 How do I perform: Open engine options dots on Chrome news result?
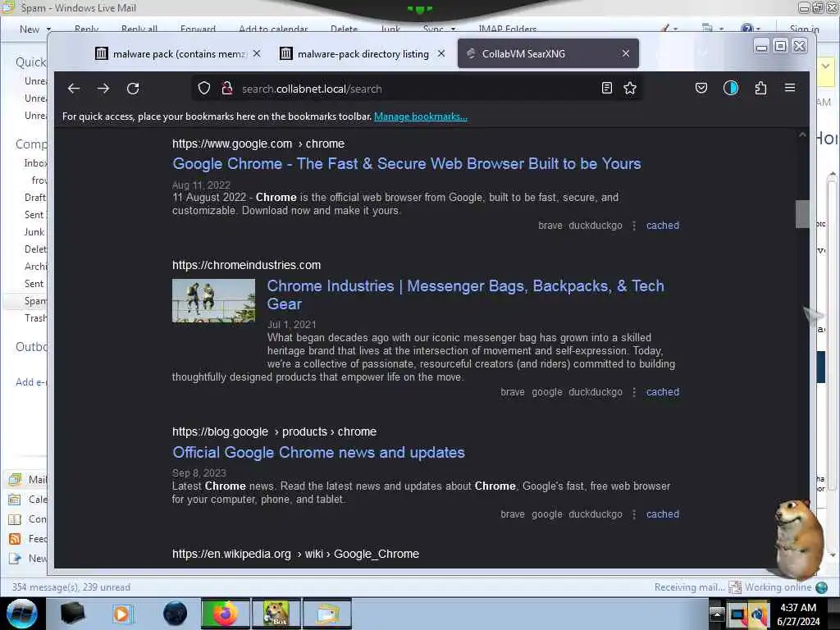634,514
